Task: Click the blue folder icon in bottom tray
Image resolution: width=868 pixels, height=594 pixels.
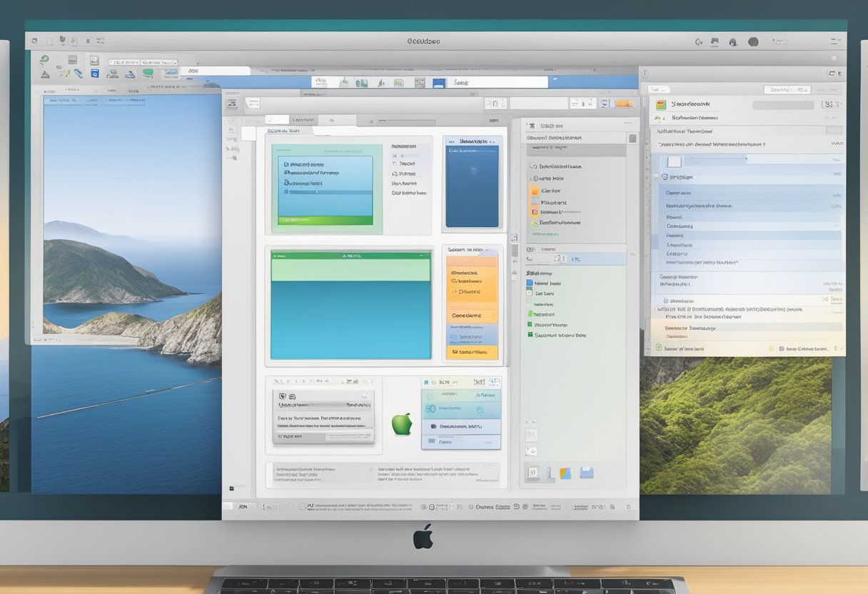Action: 586,472
